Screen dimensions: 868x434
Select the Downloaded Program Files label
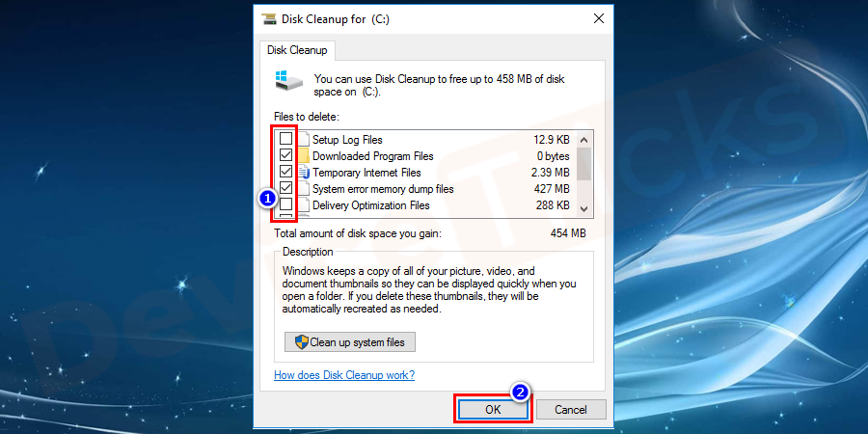(x=372, y=156)
